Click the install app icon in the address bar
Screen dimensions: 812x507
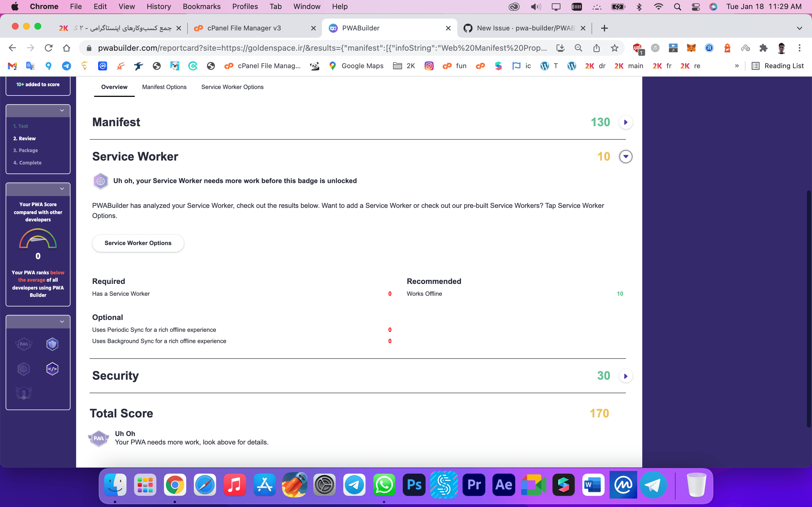(x=560, y=48)
